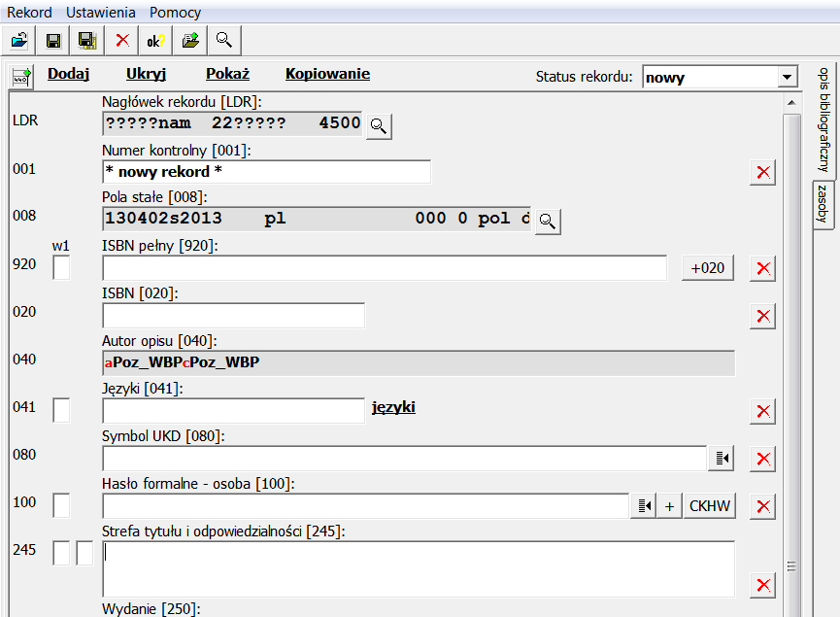840x617 pixels.
Task: Click the +020 button
Action: [x=708, y=268]
